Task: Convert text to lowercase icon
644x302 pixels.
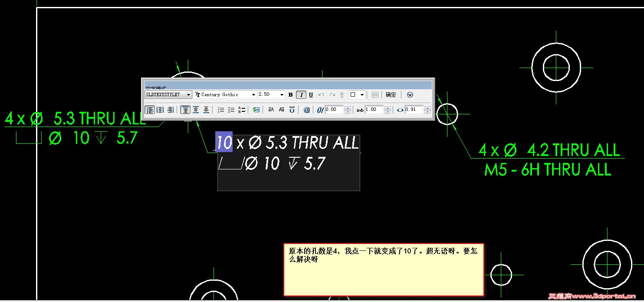Action: pos(282,110)
